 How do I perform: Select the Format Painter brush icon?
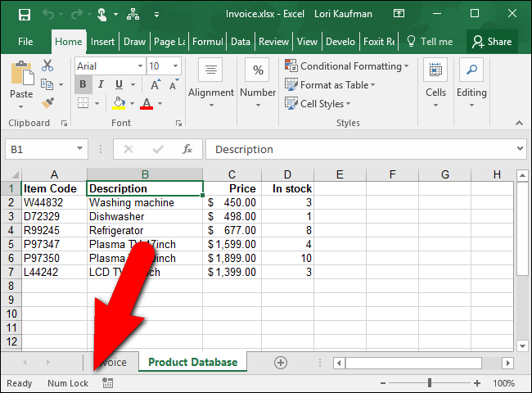click(47, 103)
